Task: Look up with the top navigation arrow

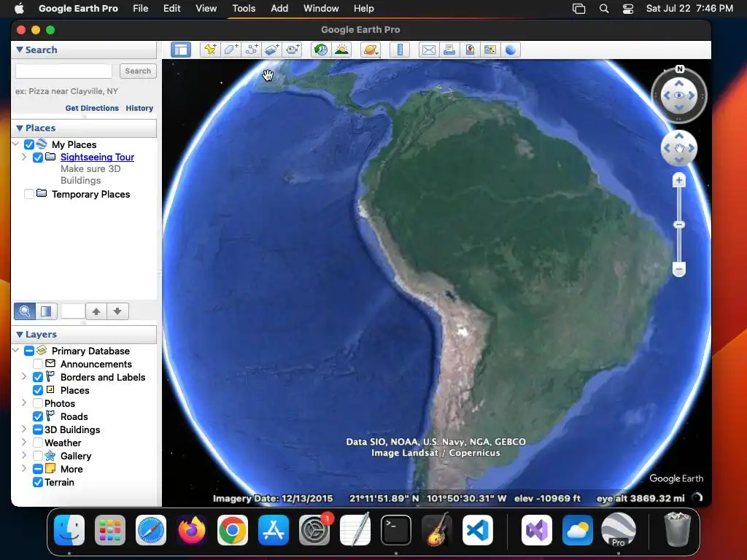Action: [679, 83]
